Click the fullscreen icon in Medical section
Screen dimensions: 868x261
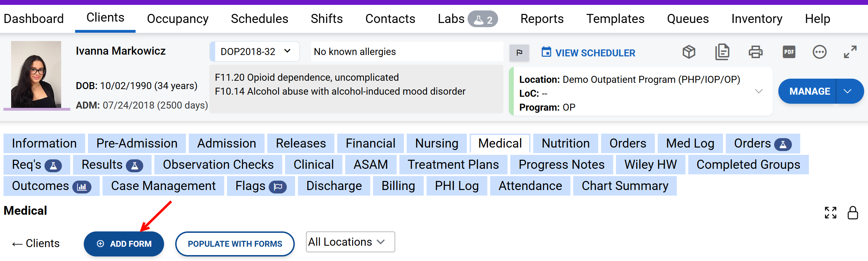click(830, 213)
